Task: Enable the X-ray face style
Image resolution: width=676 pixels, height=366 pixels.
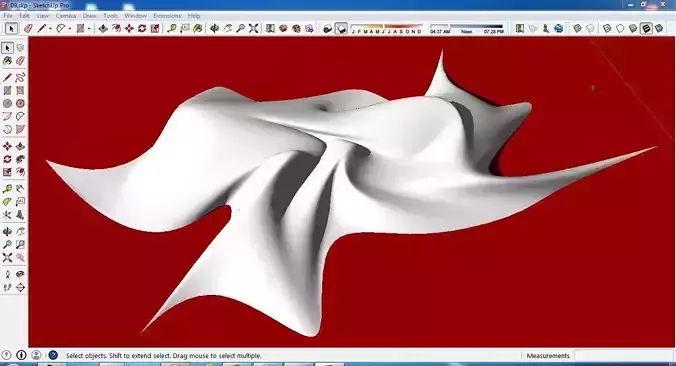Action: [x=577, y=28]
